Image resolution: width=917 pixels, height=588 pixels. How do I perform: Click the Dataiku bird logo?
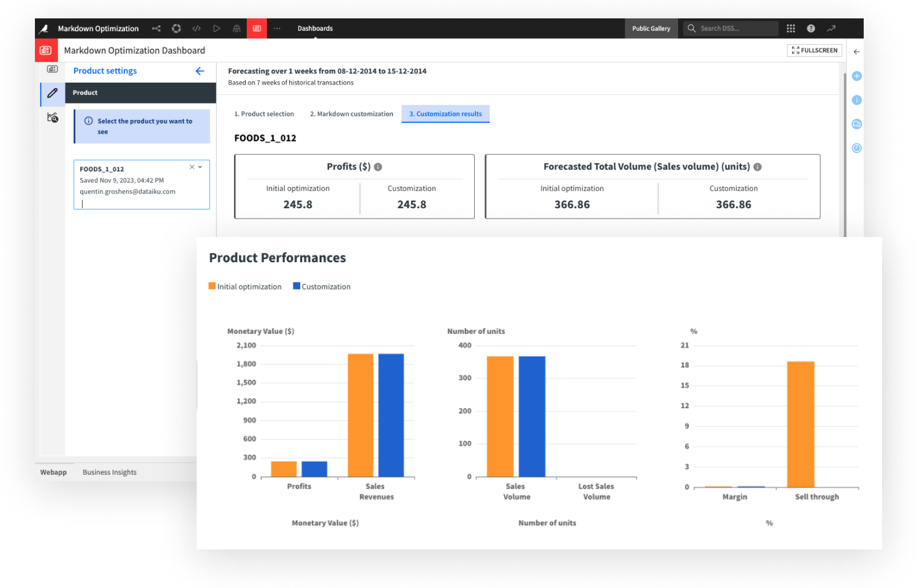[43, 29]
